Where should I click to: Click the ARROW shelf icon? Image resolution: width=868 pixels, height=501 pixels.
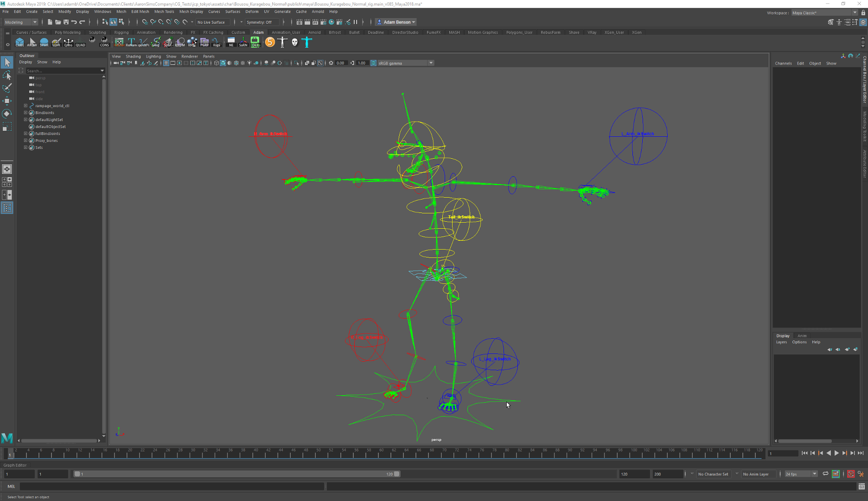32,42
